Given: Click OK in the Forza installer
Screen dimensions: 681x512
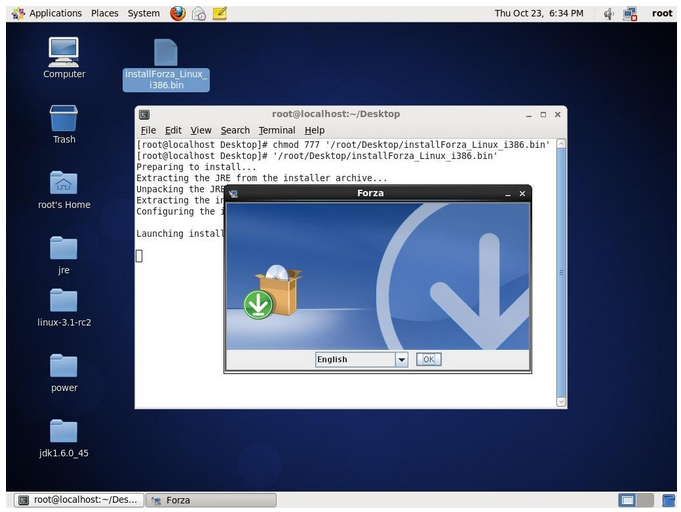Looking at the screenshot, I should [429, 360].
